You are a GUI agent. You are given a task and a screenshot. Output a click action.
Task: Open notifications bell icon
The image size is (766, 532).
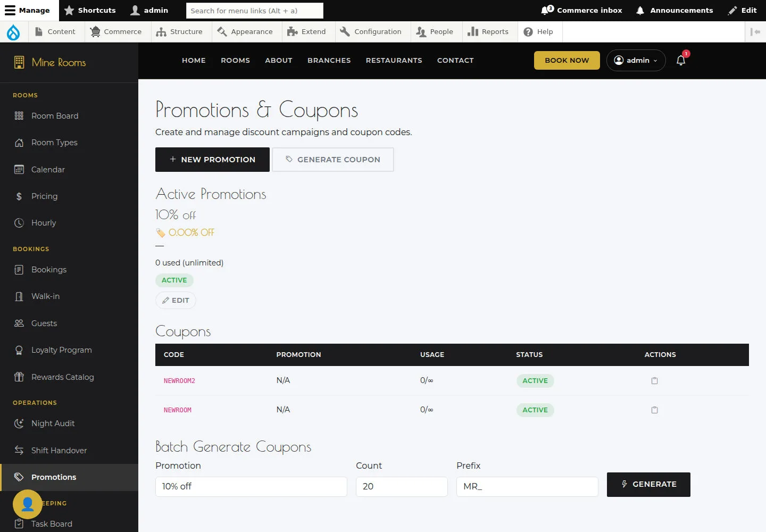point(681,60)
